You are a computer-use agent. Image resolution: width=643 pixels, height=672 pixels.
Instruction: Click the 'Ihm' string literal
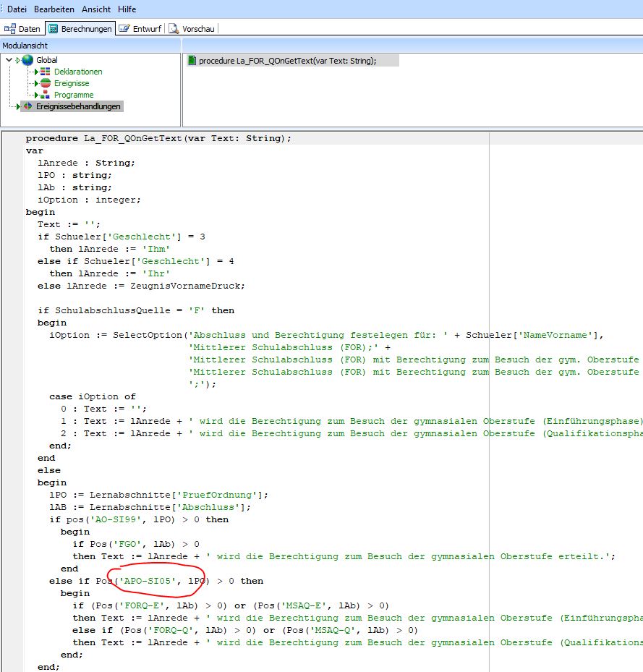point(156,249)
